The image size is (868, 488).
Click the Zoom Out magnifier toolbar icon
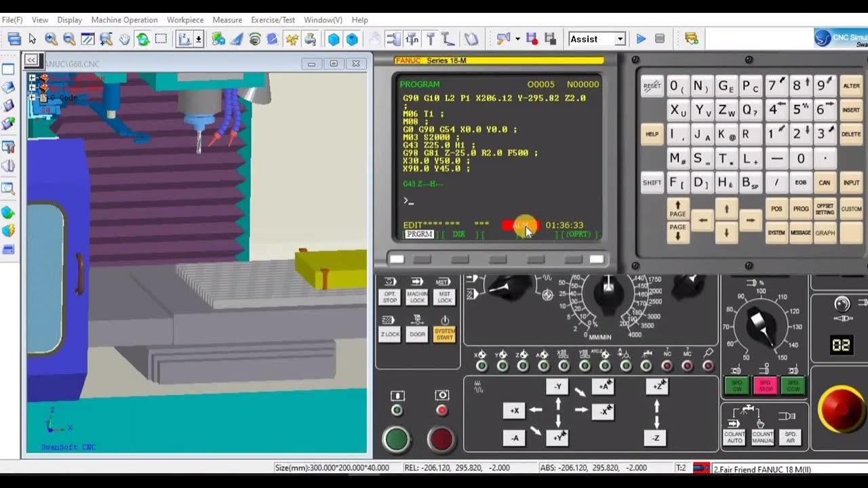coord(69,39)
